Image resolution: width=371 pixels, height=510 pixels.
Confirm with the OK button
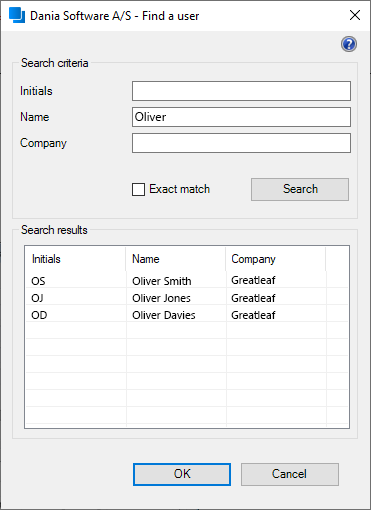coord(182,474)
